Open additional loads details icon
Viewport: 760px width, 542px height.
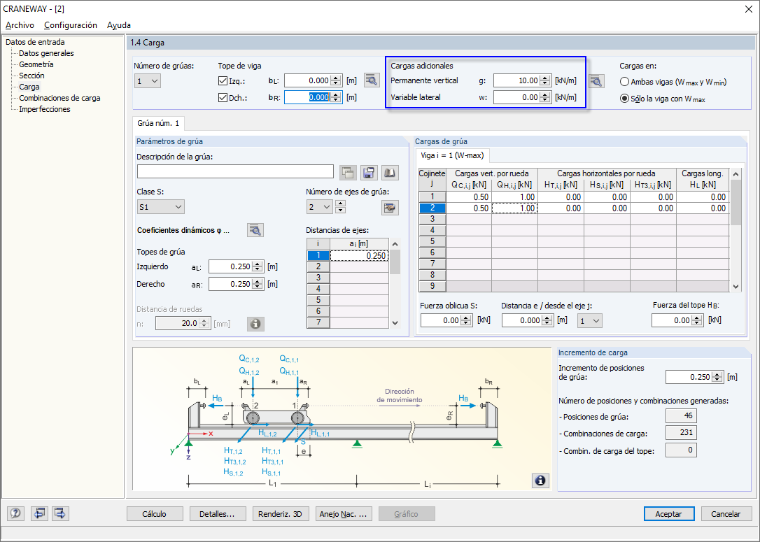pos(597,81)
